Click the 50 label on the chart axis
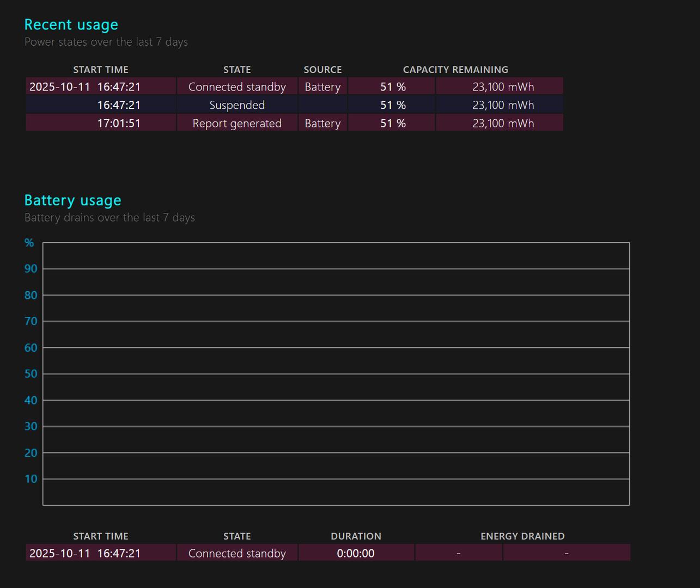The image size is (700, 588). coord(31,374)
